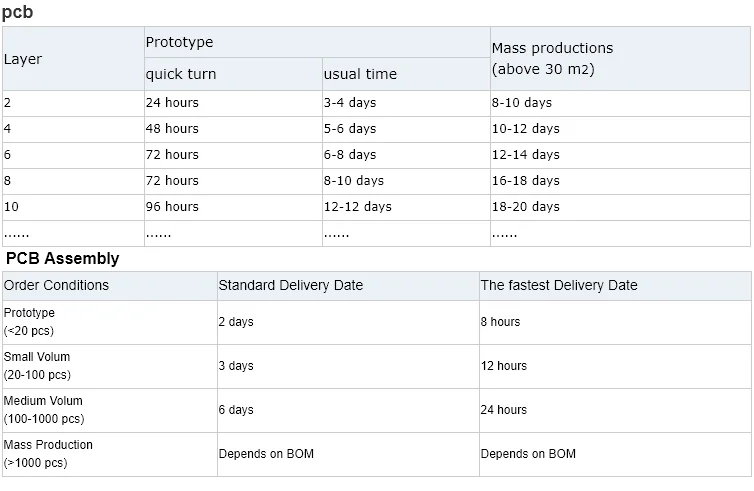This screenshot has height=491, width=754.
Task: Click the "quick turn" subheader cell
Action: pyautogui.click(x=181, y=74)
